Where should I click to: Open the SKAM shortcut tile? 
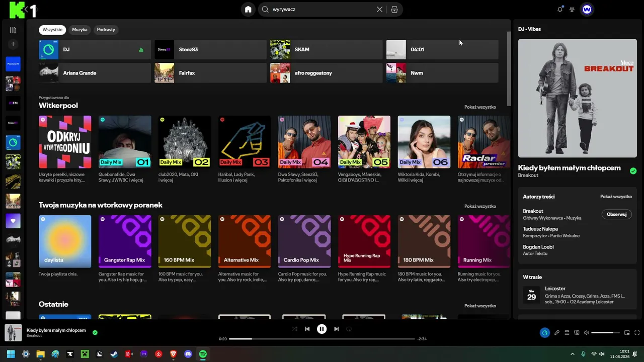[327, 50]
